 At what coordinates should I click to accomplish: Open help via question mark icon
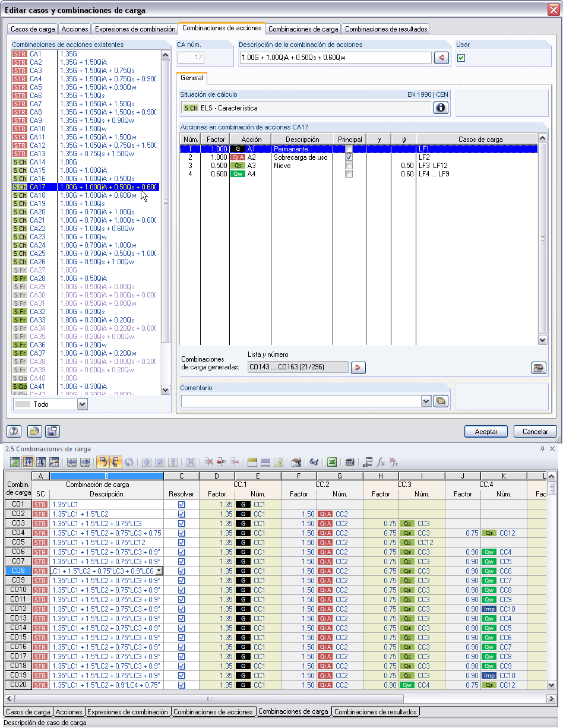tap(13, 431)
